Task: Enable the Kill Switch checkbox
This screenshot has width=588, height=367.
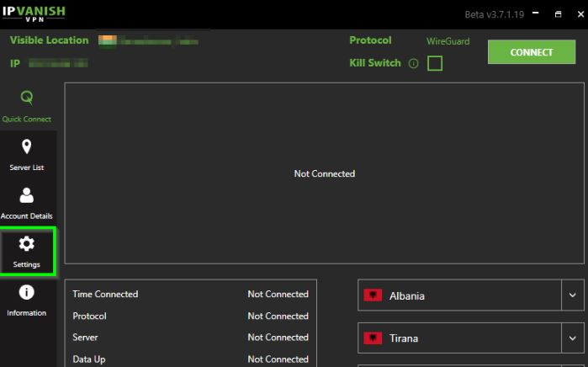Action: pos(435,63)
